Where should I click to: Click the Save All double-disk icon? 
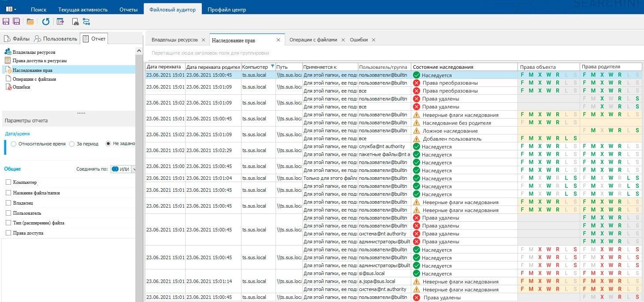[x=17, y=22]
